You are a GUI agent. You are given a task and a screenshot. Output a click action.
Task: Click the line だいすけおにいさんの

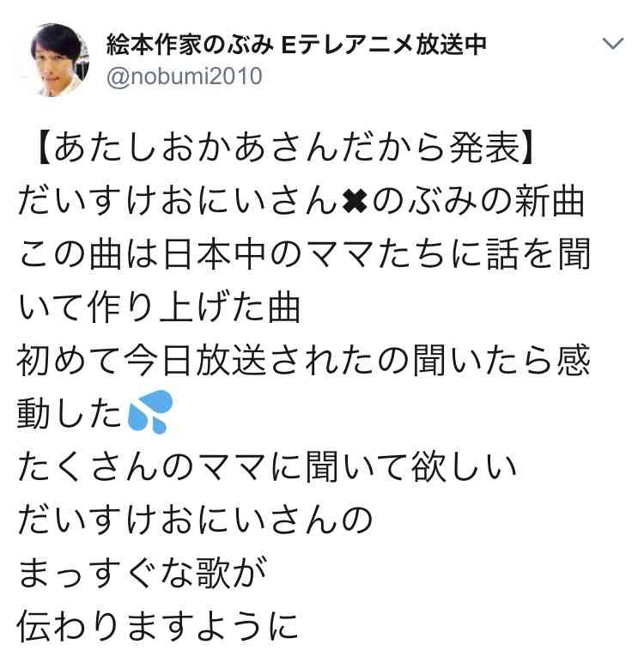195,520
